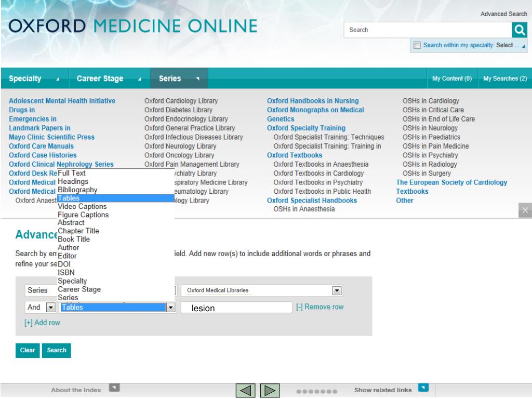Open Oxford Case Histories link
The image size is (532, 399).
click(43, 155)
